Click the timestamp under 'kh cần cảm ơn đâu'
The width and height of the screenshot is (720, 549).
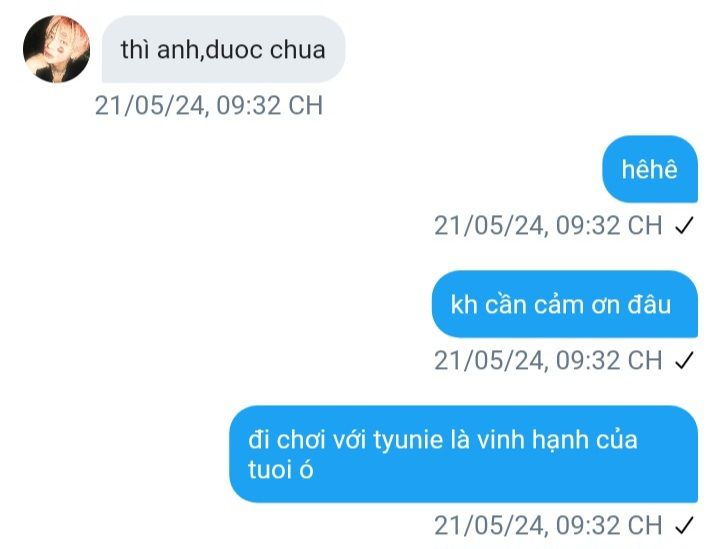point(548,360)
